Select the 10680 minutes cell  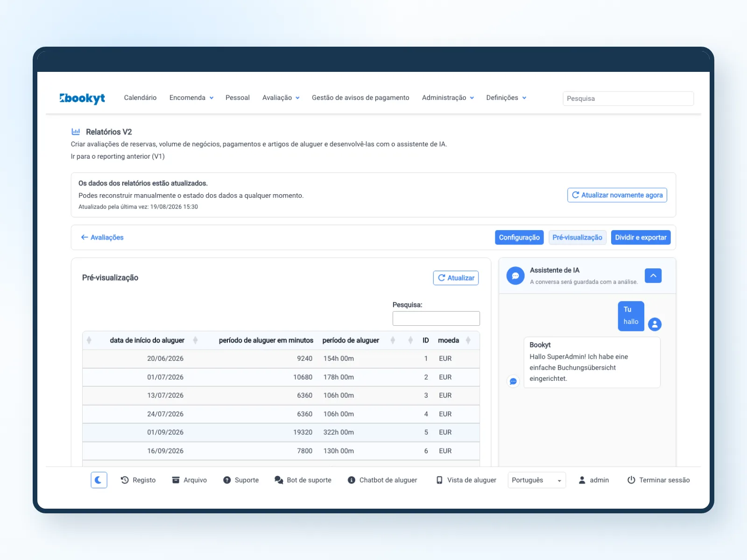303,377
